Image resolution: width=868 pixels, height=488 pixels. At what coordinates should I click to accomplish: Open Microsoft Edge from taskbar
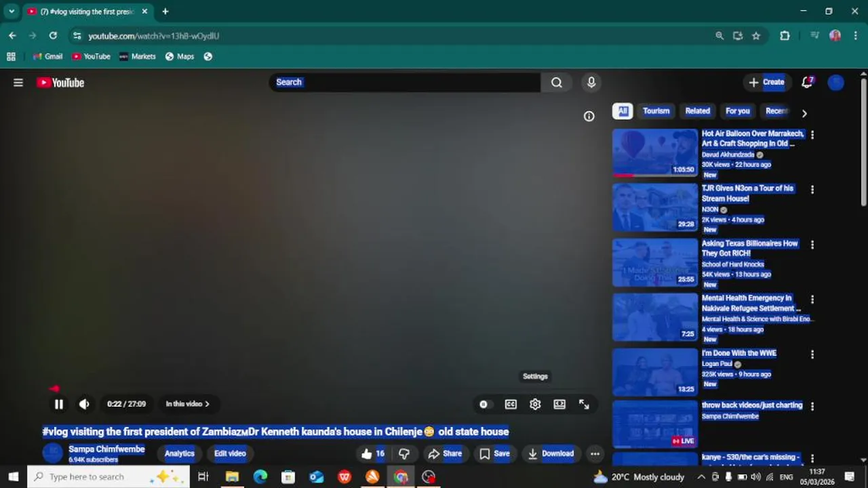click(260, 477)
